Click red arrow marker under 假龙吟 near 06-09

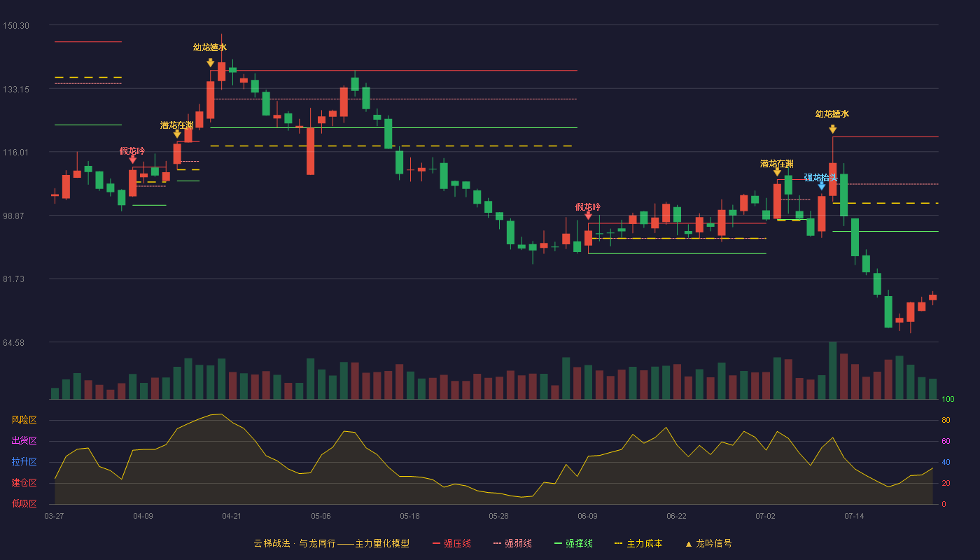588,216
